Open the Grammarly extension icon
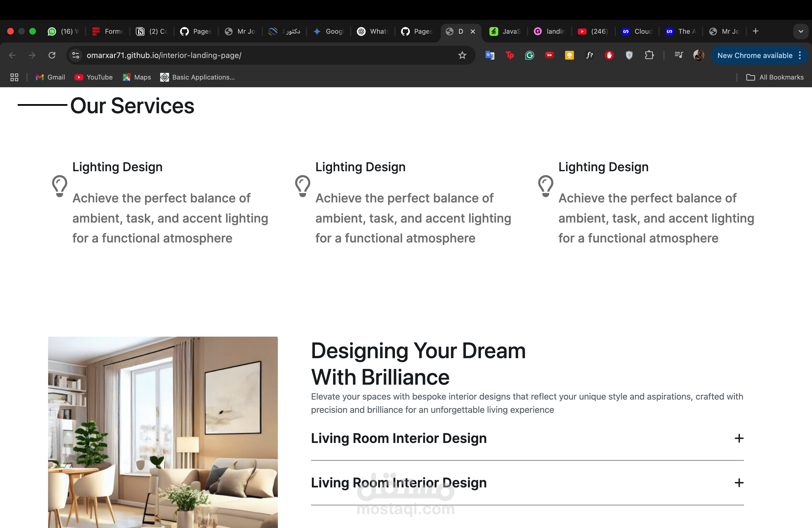This screenshot has width=812, height=528. click(529, 55)
